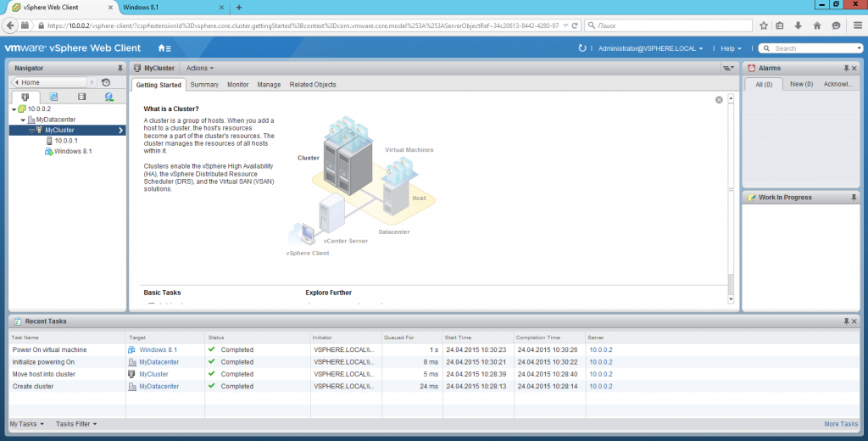Select host 10.0.0.1 in the tree
The height and width of the screenshot is (441, 868).
[x=65, y=141]
